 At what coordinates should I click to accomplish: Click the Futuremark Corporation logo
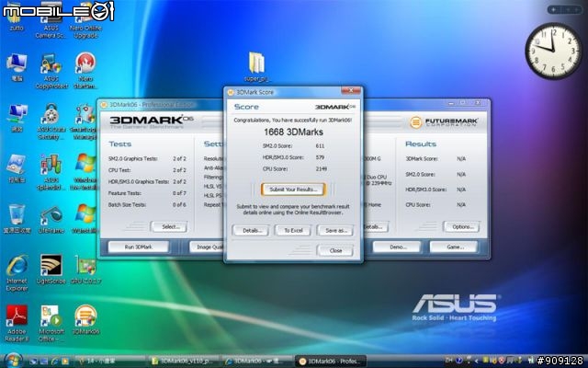coord(444,122)
